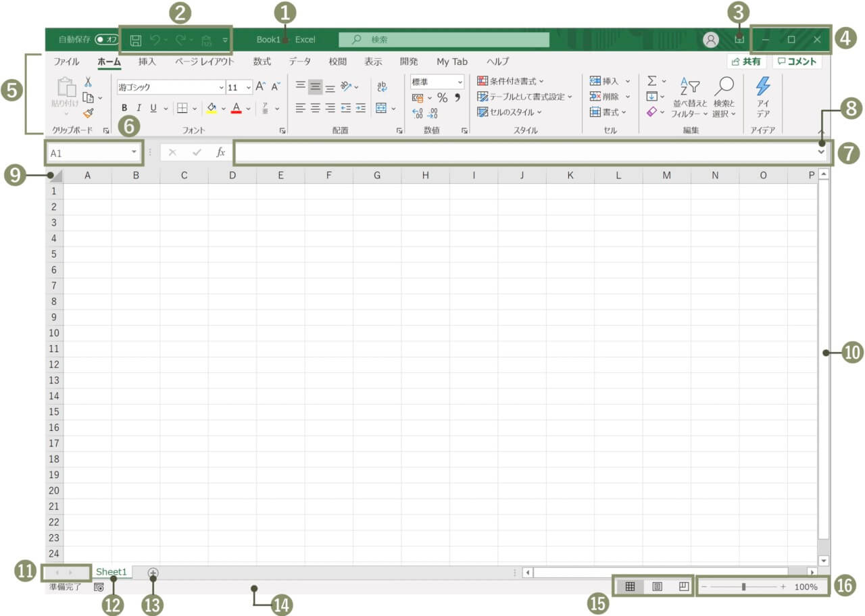Toggle Middle Align vertical alignment
Viewport: 865px width, 616px height.
(x=316, y=87)
